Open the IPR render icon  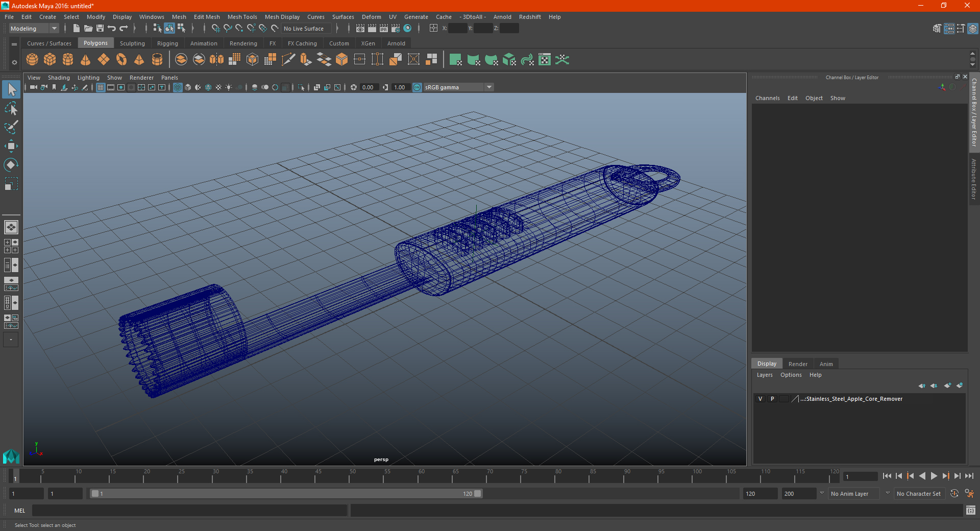point(384,29)
